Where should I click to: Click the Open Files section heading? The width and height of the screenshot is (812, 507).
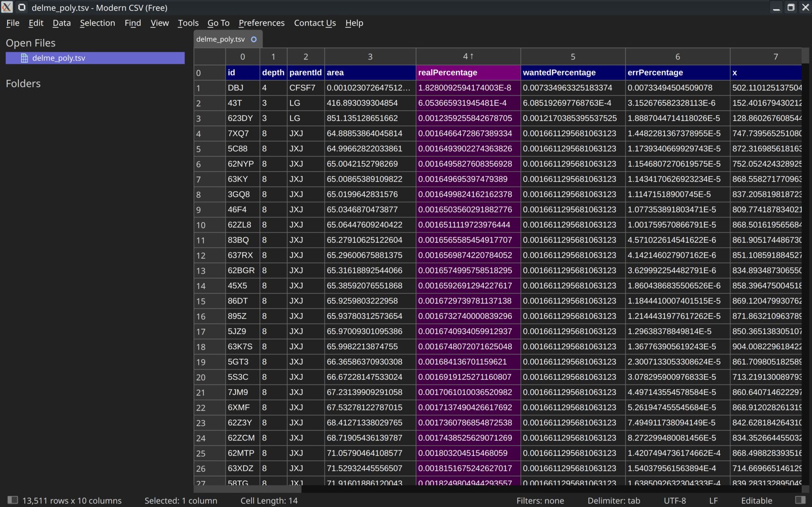(31, 43)
